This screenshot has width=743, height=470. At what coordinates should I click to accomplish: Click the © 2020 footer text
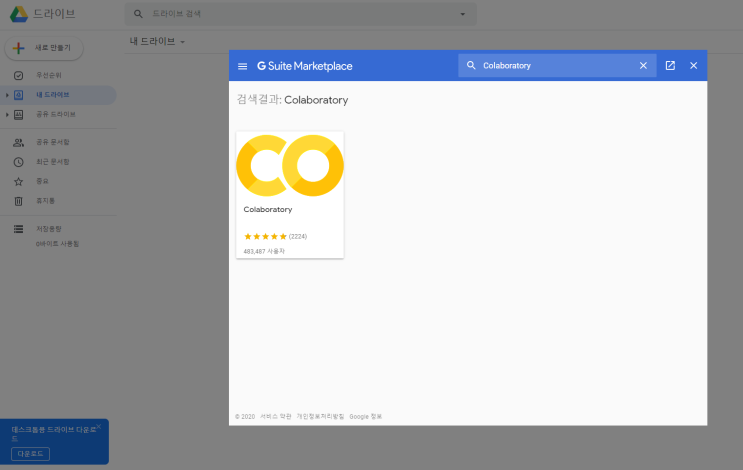pyautogui.click(x=245, y=416)
